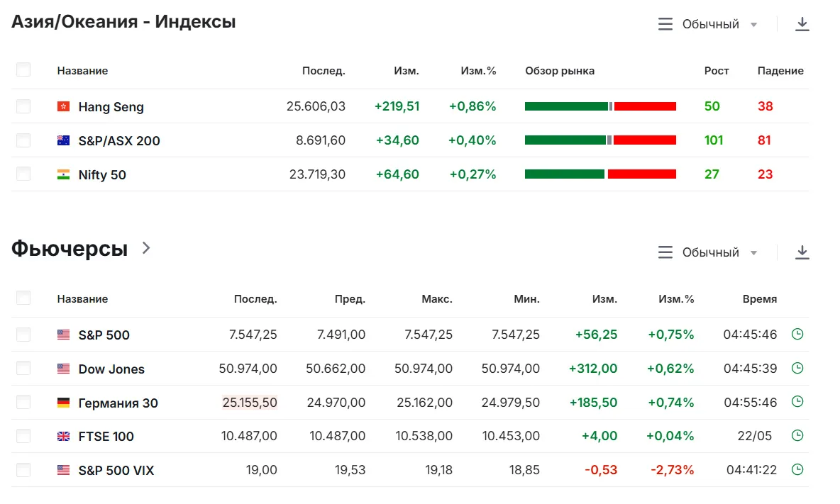Viewport: 840px width, 504px height.
Task: Select all futures via header checkbox
Action: click(23, 298)
